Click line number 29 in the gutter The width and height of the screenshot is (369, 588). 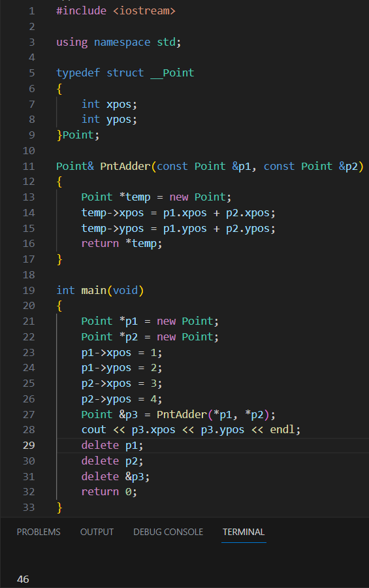(29, 446)
